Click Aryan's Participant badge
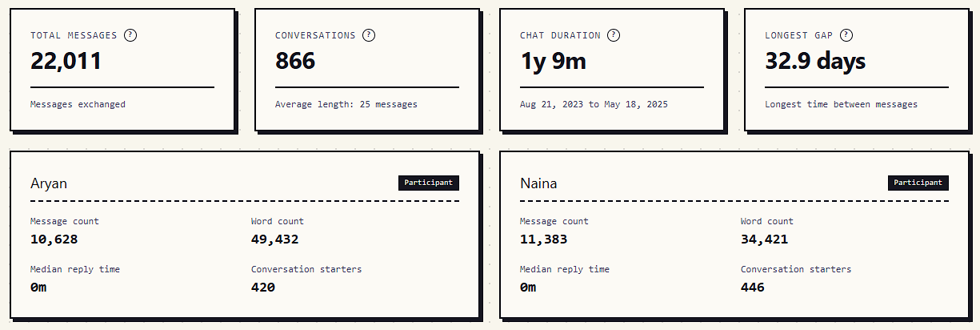 (x=429, y=183)
